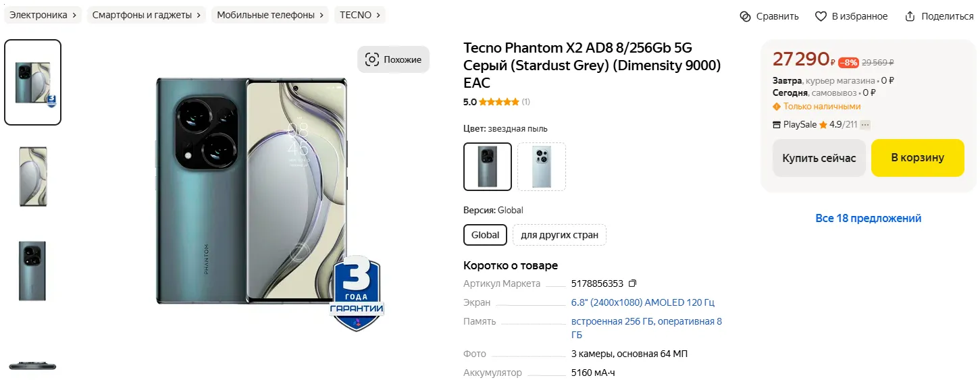Open similar items search (Похожие)
The width and height of the screenshot is (980, 380).
point(393,59)
